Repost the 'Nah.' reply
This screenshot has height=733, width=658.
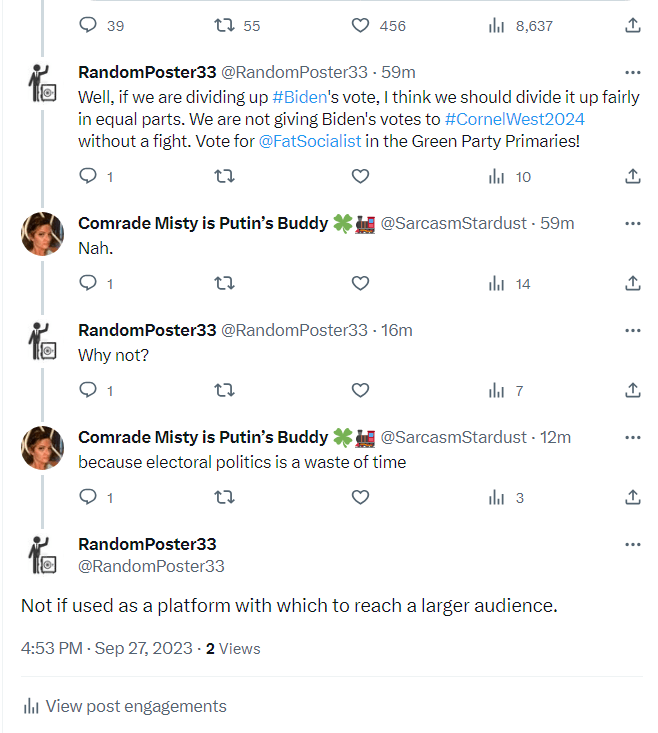[x=225, y=283]
